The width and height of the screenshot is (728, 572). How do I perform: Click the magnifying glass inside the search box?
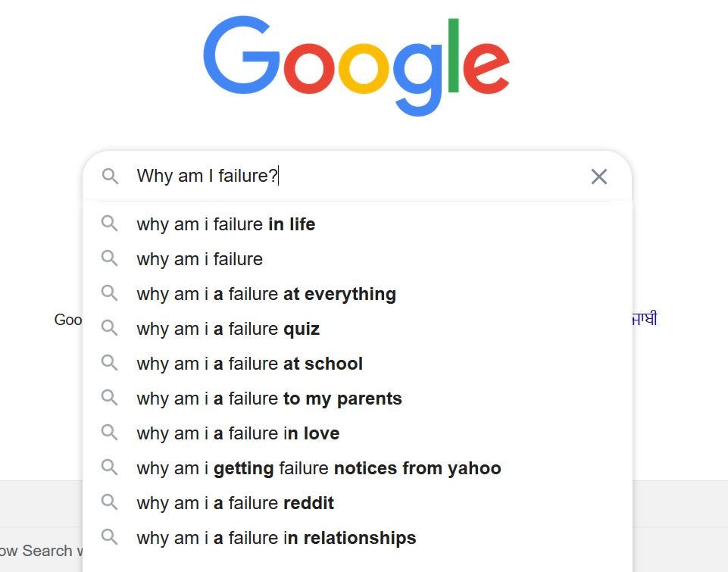tap(111, 177)
